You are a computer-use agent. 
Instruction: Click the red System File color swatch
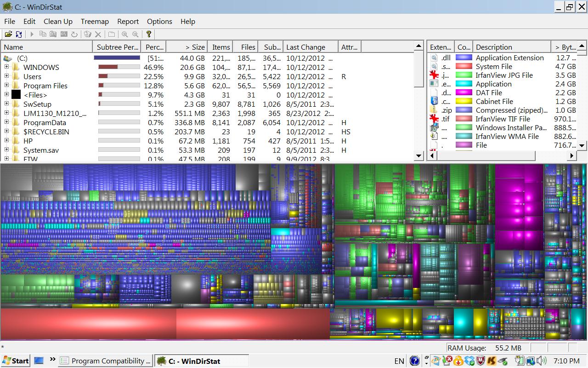pyautogui.click(x=464, y=67)
